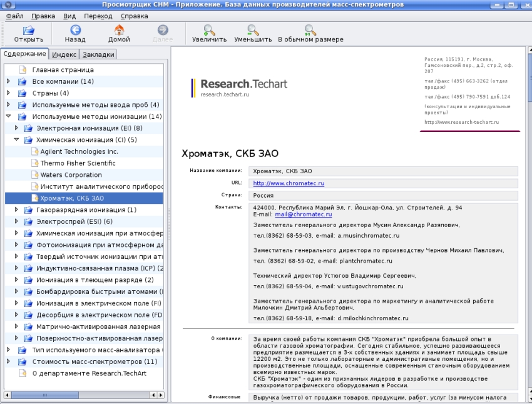Click page icon beside Agilent Technologies Inc.
This screenshot has width=532, height=404.
pos(34,151)
